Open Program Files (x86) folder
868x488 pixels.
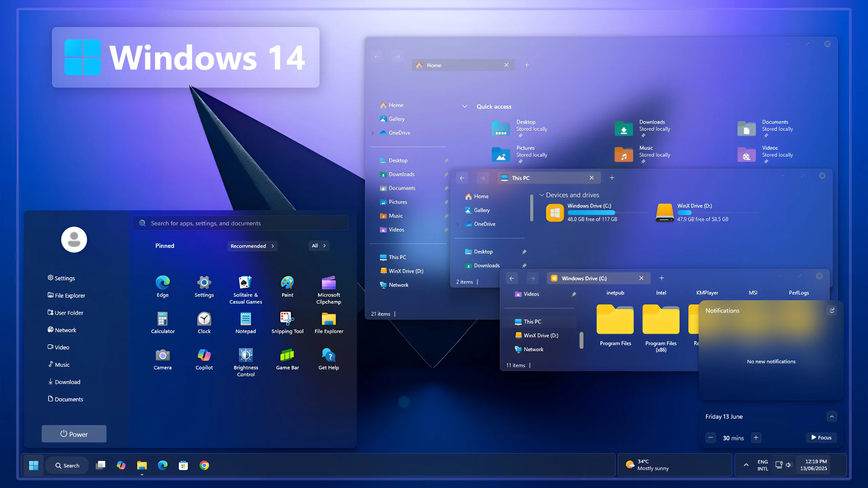pos(660,328)
